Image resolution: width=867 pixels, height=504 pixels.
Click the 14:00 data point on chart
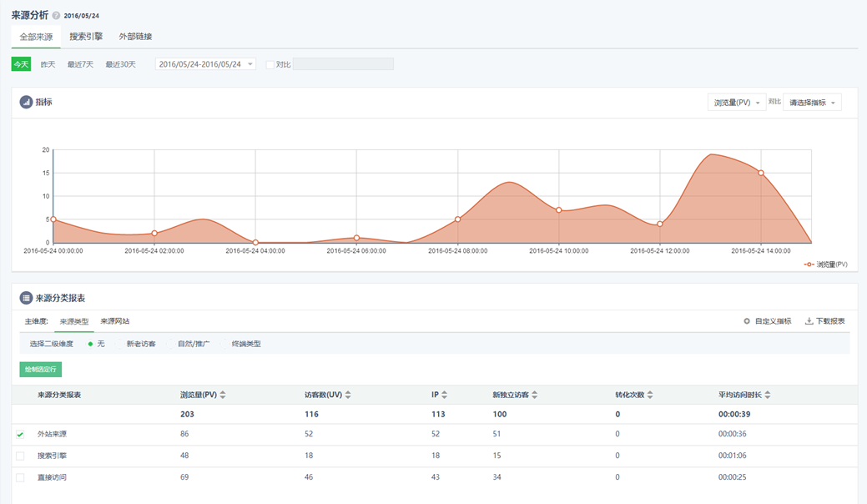[x=761, y=173]
